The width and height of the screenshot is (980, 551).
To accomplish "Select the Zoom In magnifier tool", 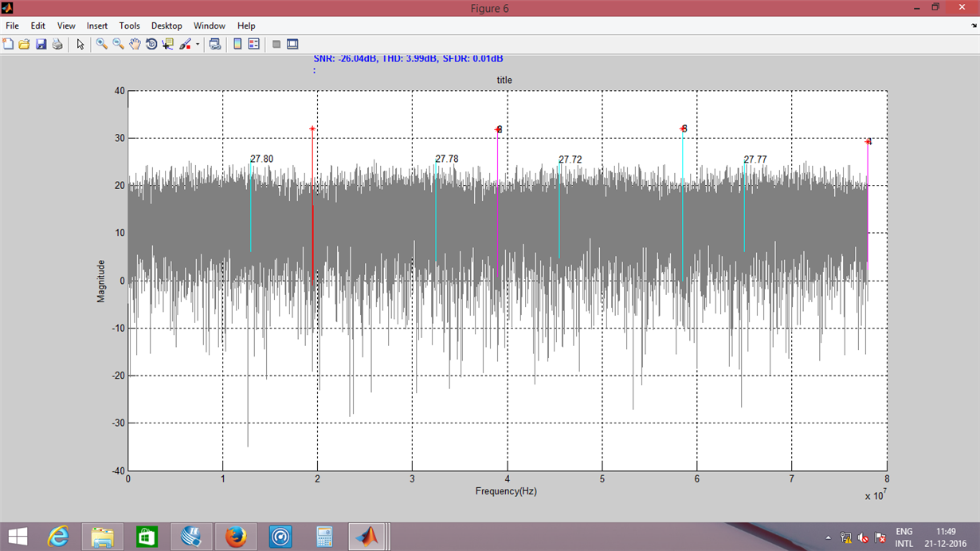I will pyautogui.click(x=101, y=45).
